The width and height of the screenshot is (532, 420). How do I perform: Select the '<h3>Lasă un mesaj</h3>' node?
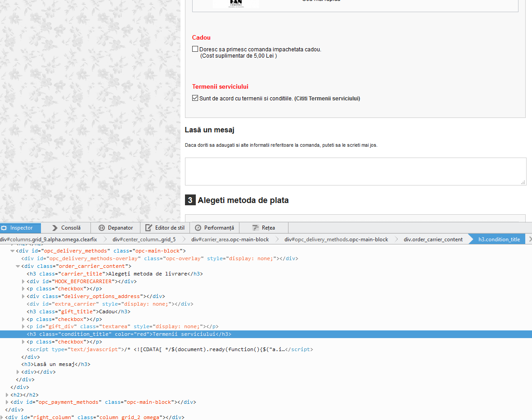click(56, 364)
